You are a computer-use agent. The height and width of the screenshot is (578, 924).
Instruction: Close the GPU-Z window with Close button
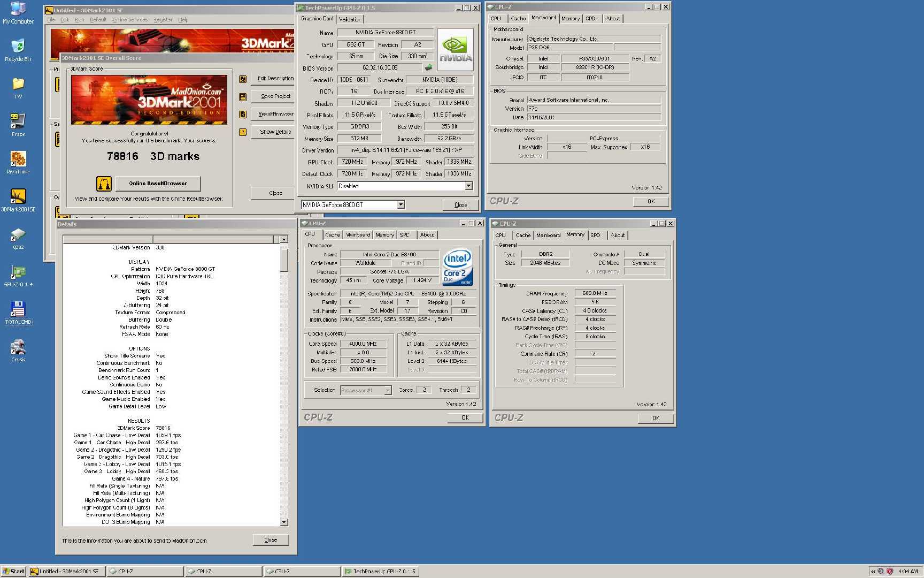point(460,205)
